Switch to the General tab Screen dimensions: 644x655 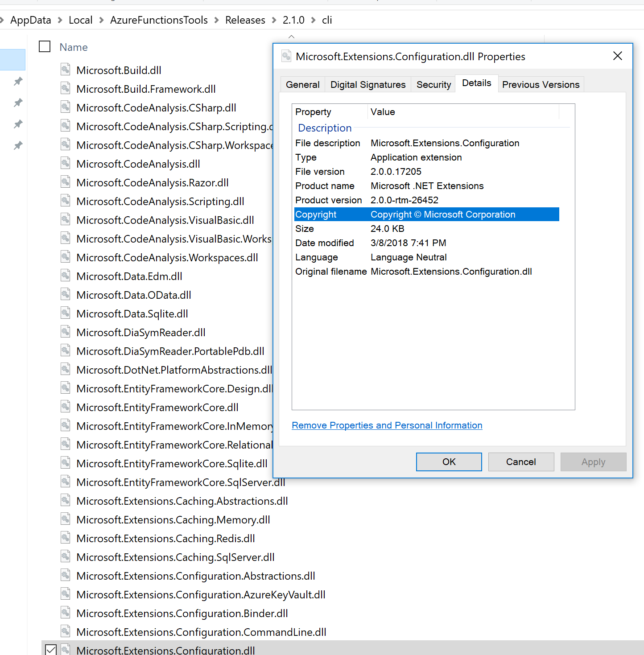click(x=302, y=84)
